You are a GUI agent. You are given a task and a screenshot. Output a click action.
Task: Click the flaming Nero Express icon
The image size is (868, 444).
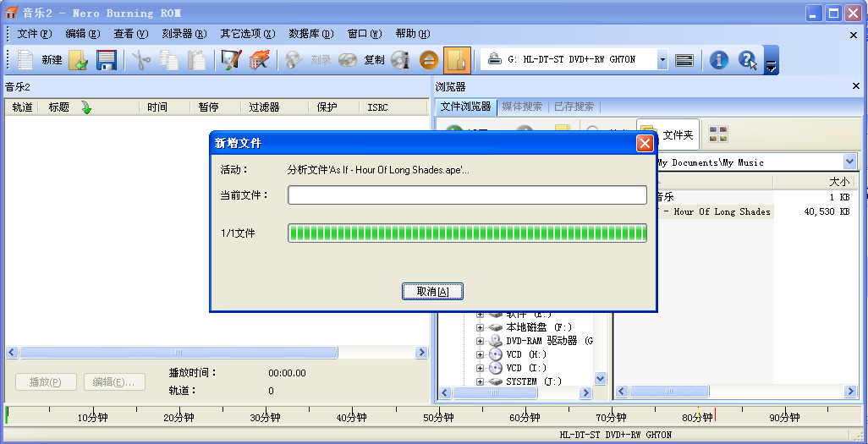259,60
